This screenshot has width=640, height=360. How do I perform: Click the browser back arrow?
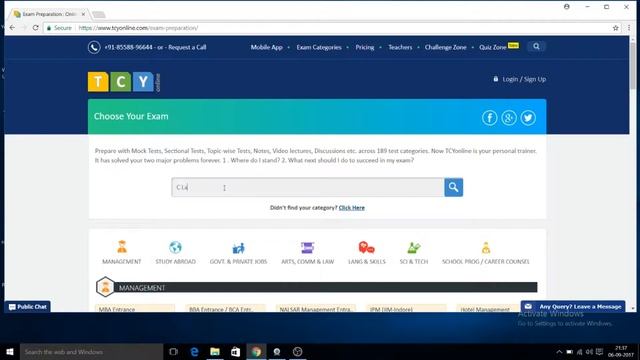(x=12, y=28)
